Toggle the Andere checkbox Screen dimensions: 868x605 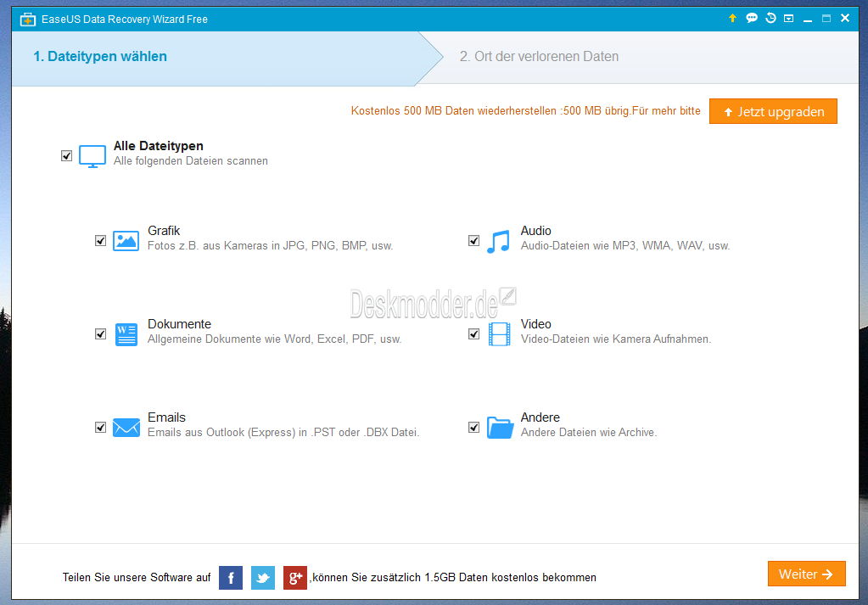pos(473,428)
